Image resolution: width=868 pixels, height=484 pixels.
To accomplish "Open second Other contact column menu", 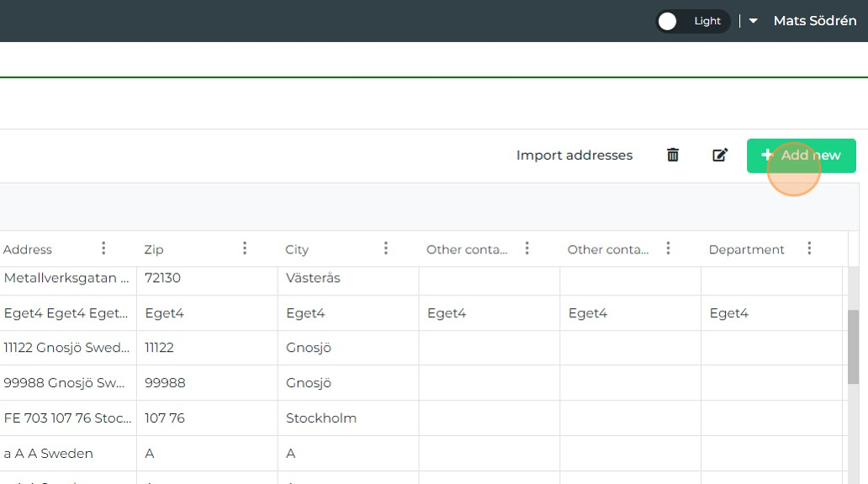I will [x=668, y=248].
